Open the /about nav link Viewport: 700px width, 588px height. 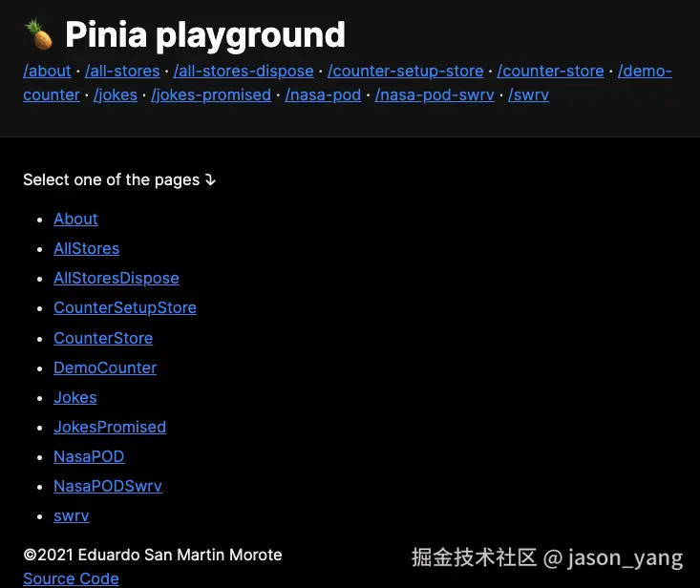(x=47, y=71)
